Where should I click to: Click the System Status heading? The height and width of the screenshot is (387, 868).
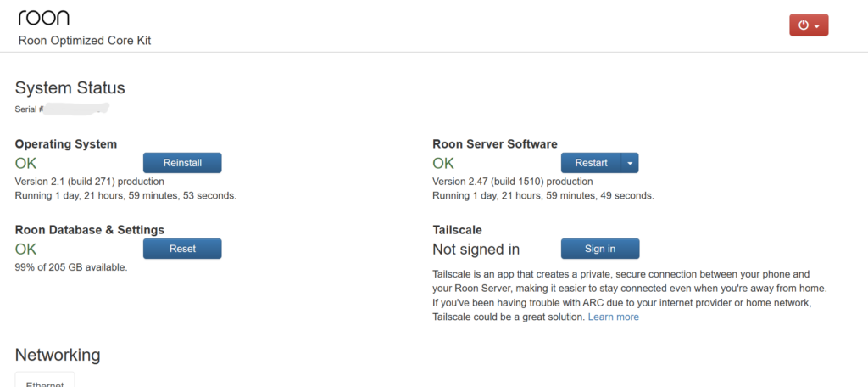pyautogui.click(x=70, y=88)
